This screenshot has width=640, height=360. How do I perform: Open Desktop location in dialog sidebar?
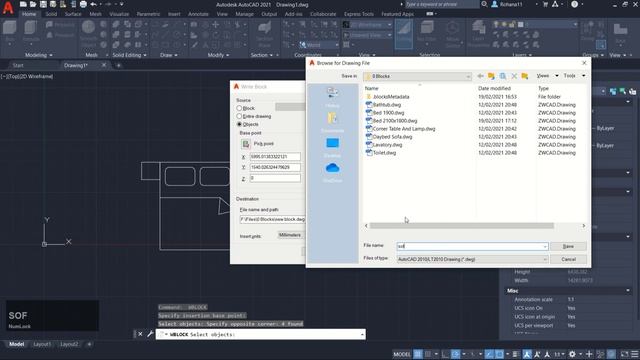(332, 147)
